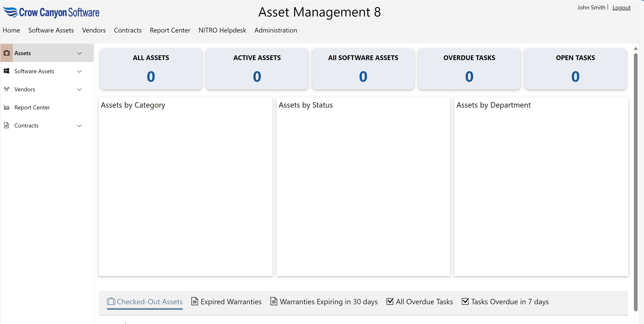The height and width of the screenshot is (324, 644).
Task: Open the OVERDUE TASKS summary tile
Action: [469, 69]
